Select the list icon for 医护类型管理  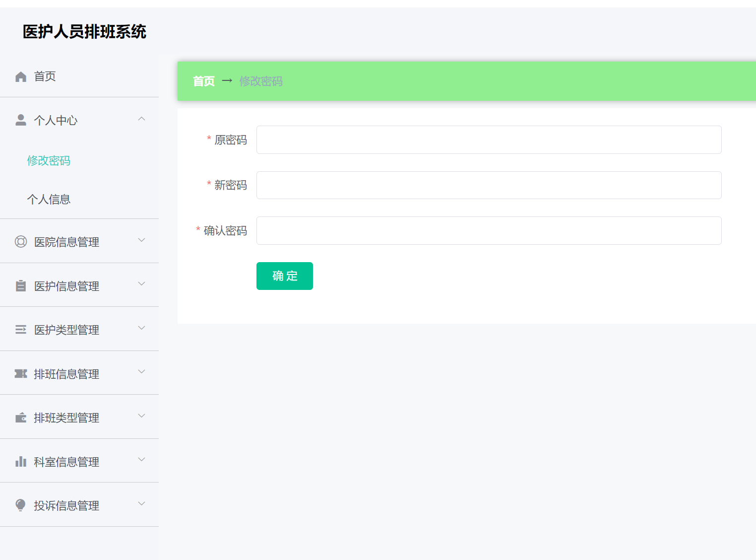tap(20, 329)
